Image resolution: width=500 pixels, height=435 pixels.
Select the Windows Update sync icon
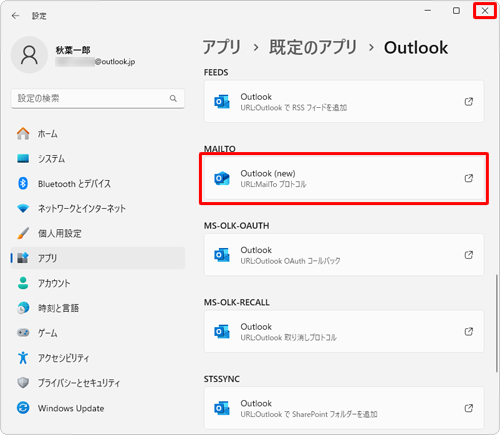click(x=23, y=408)
